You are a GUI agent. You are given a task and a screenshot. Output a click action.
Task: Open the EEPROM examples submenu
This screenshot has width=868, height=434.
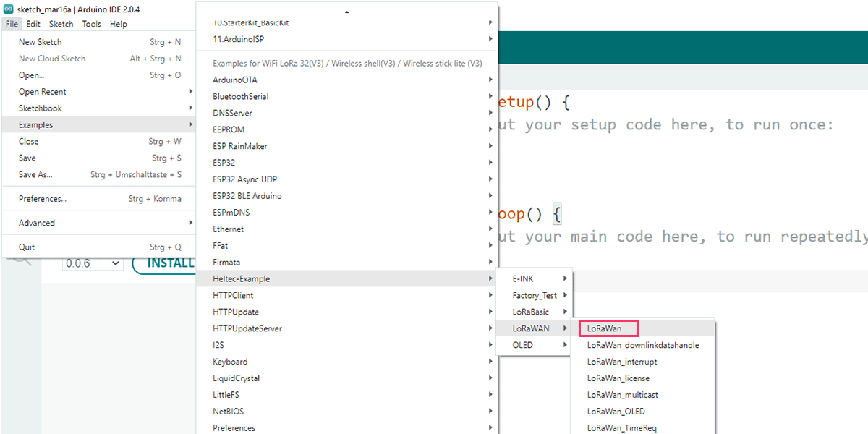pyautogui.click(x=347, y=130)
